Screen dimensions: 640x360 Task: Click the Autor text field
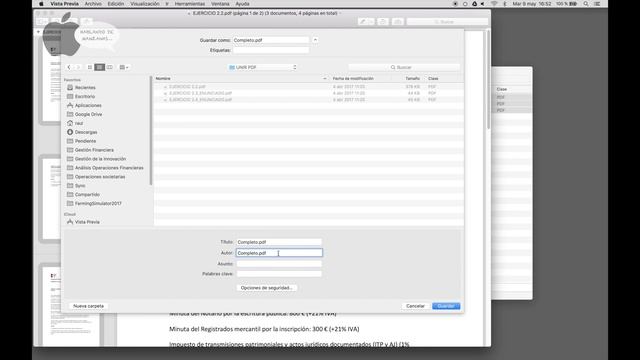tap(279, 253)
